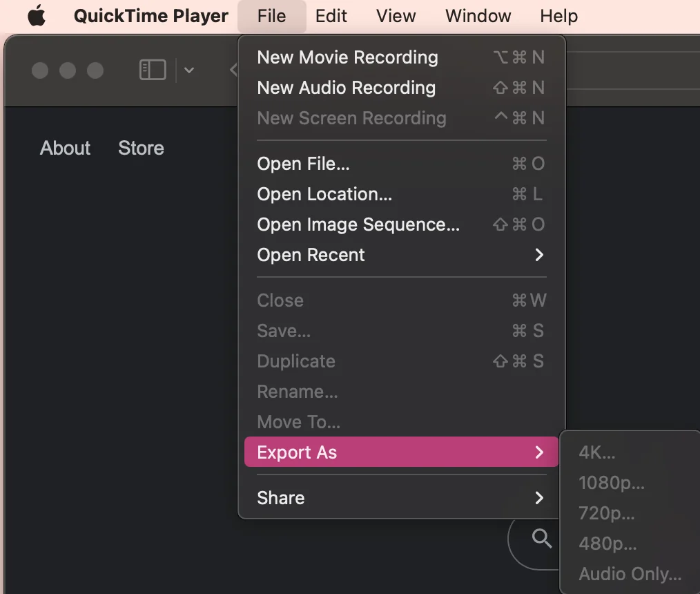
Task: Click the Duplicate menu item
Action: (x=401, y=361)
